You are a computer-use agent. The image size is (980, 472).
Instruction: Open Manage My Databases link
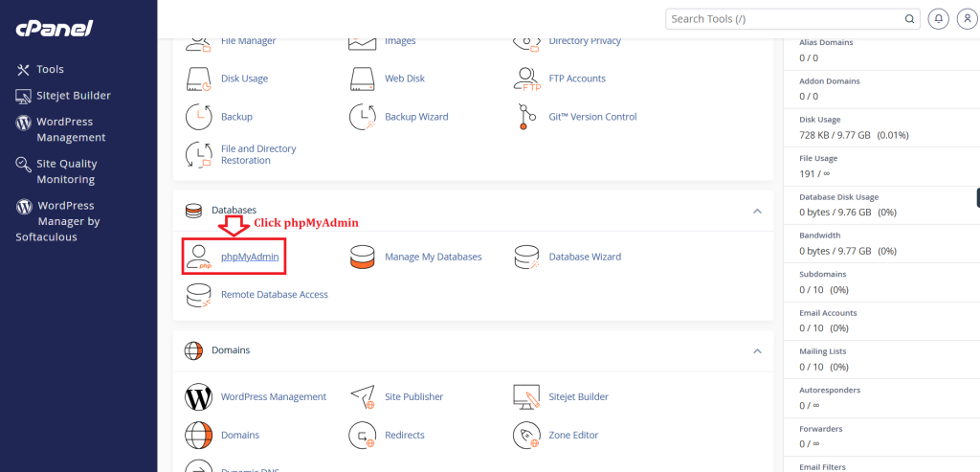(434, 257)
